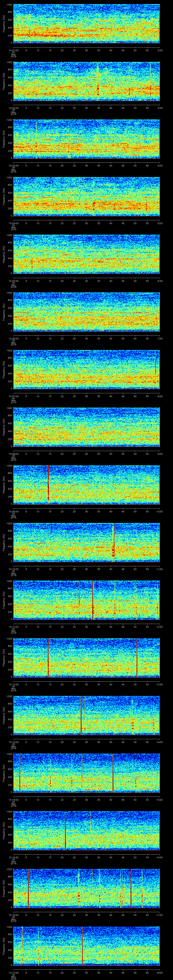The width and height of the screenshot is (173, 980).
Task: Click the spectrogram panel starting at 10:17:00
Action: point(87,946)
